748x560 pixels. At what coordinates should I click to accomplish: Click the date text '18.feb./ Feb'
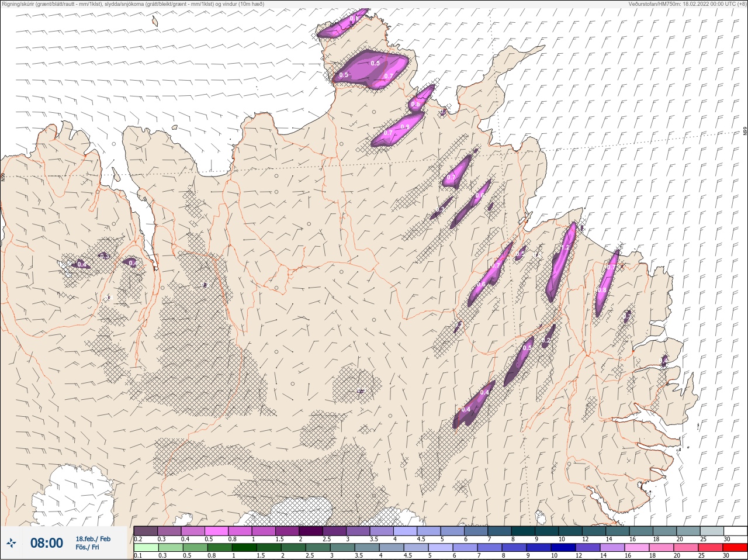pyautogui.click(x=93, y=539)
